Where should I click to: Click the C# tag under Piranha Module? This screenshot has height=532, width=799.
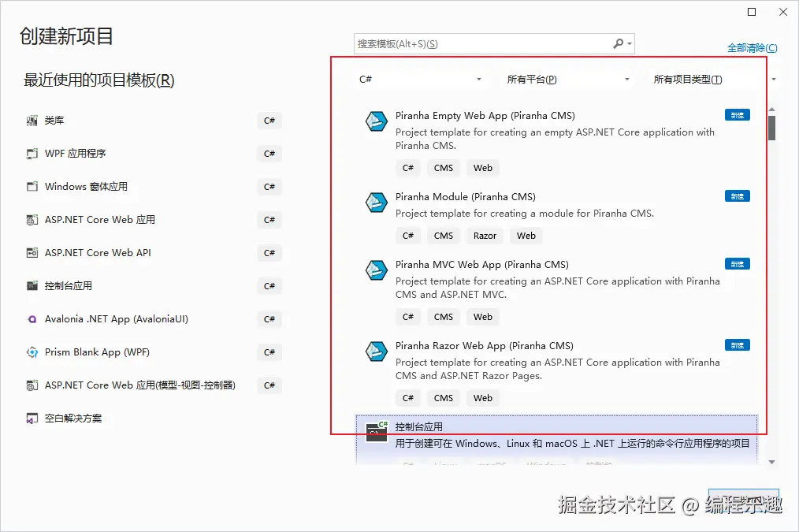(407, 236)
